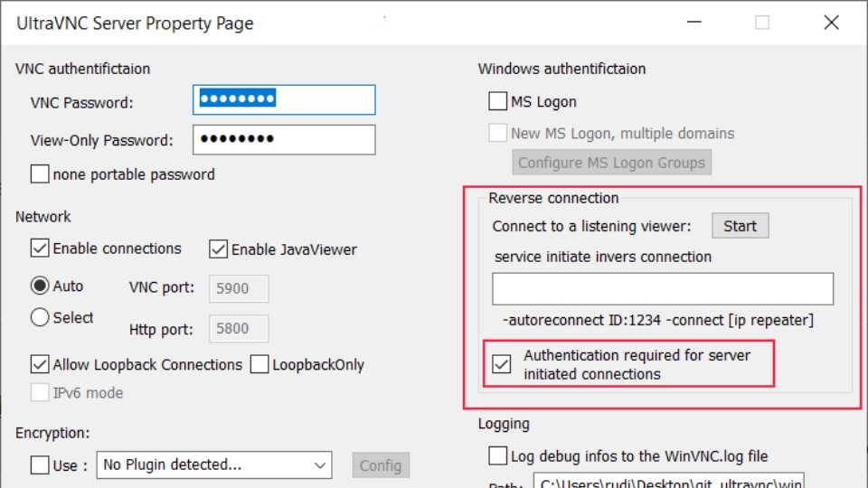
Task: Click the 'Windows authentifictaion' heading
Action: (561, 69)
